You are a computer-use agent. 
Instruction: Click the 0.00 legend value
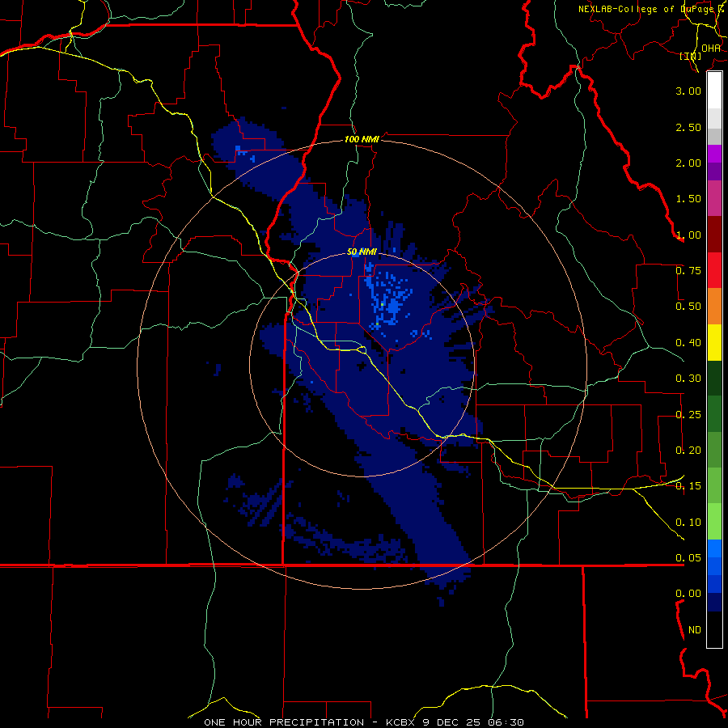[688, 594]
